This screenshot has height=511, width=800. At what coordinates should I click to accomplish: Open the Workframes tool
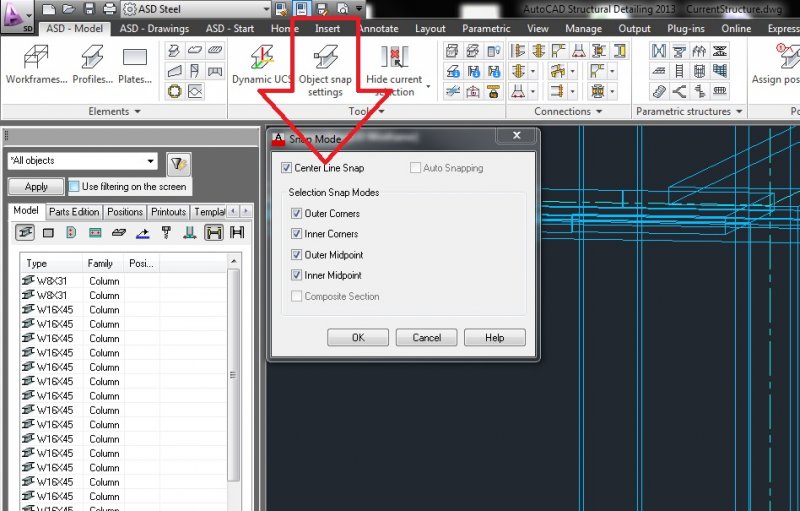click(36, 64)
